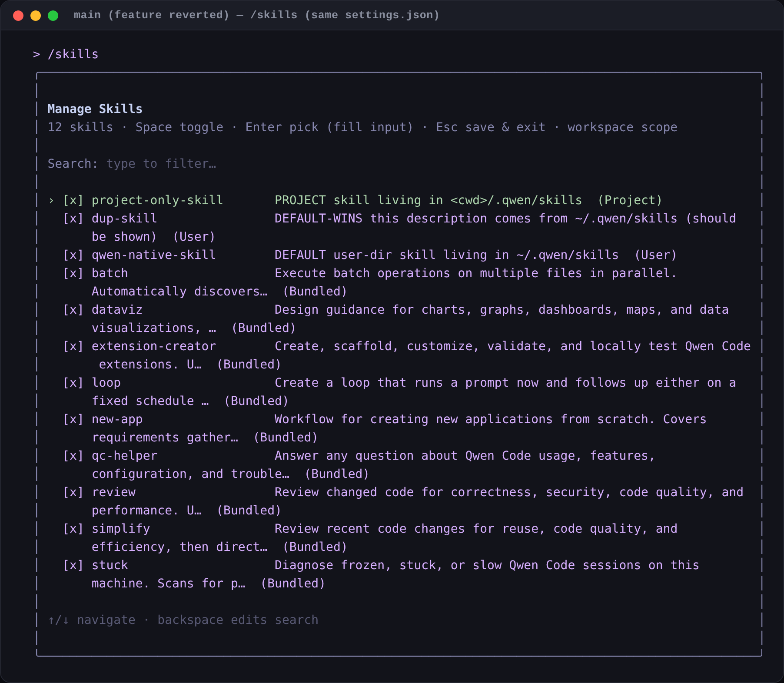Toggle the dataviz skill checkbox

tap(73, 310)
